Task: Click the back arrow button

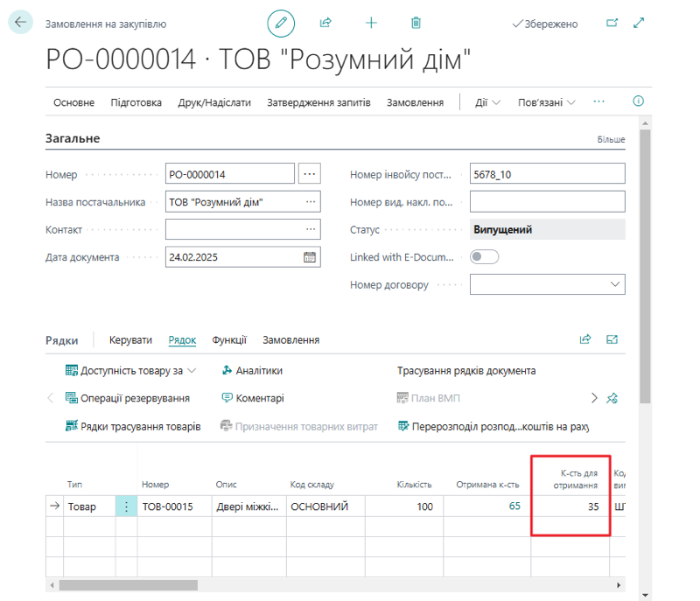Action: 20,24
